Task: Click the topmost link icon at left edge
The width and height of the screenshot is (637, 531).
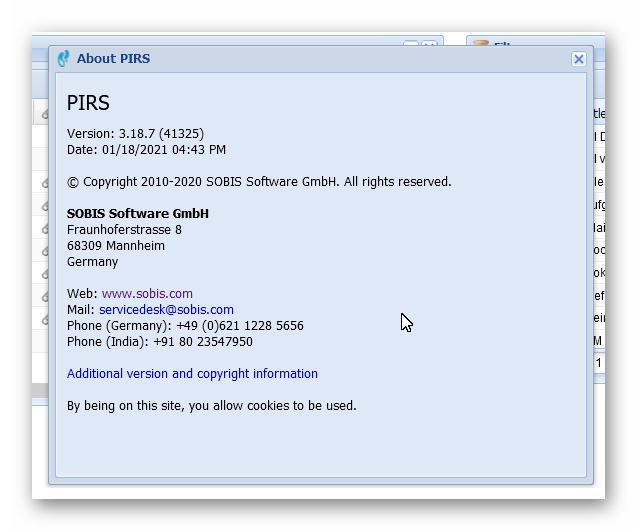Action: click(x=45, y=115)
